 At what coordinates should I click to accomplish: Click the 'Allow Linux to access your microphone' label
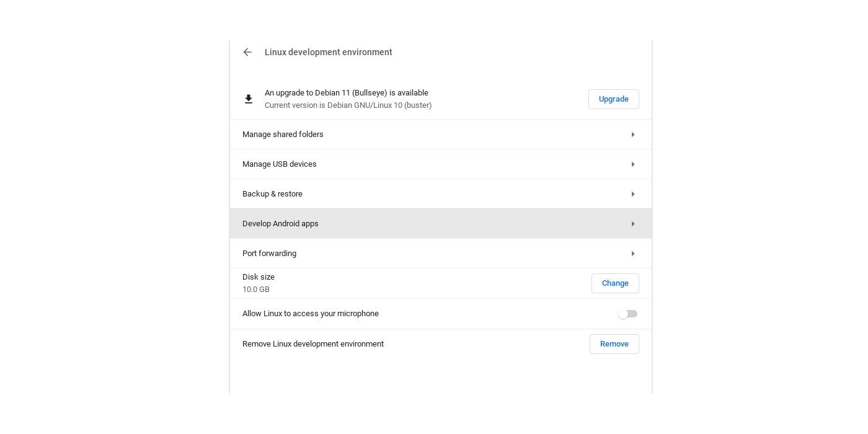(311, 314)
